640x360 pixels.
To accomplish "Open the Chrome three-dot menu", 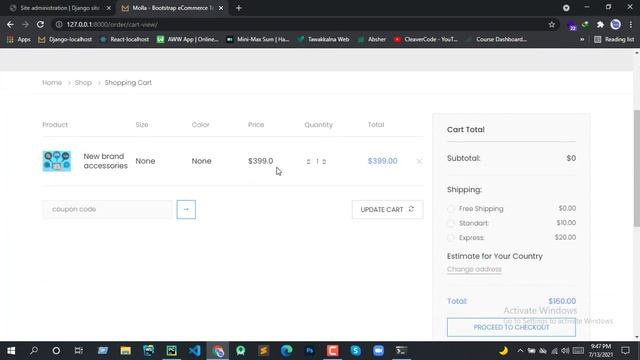I will (631, 24).
